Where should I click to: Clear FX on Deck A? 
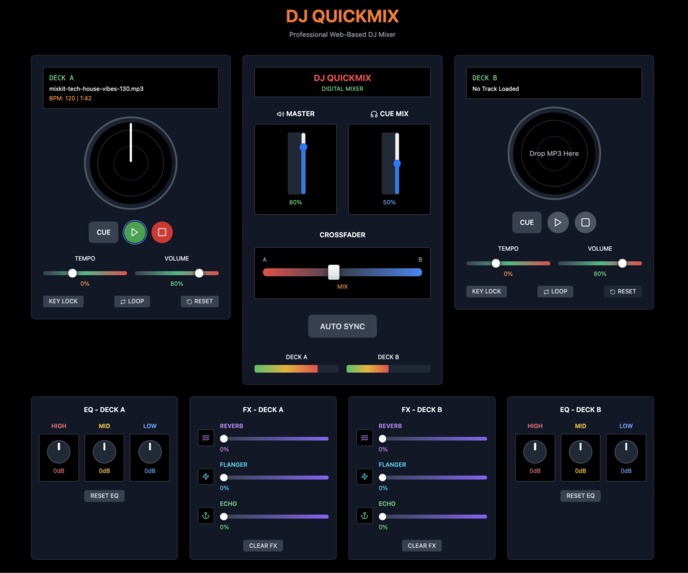[263, 545]
